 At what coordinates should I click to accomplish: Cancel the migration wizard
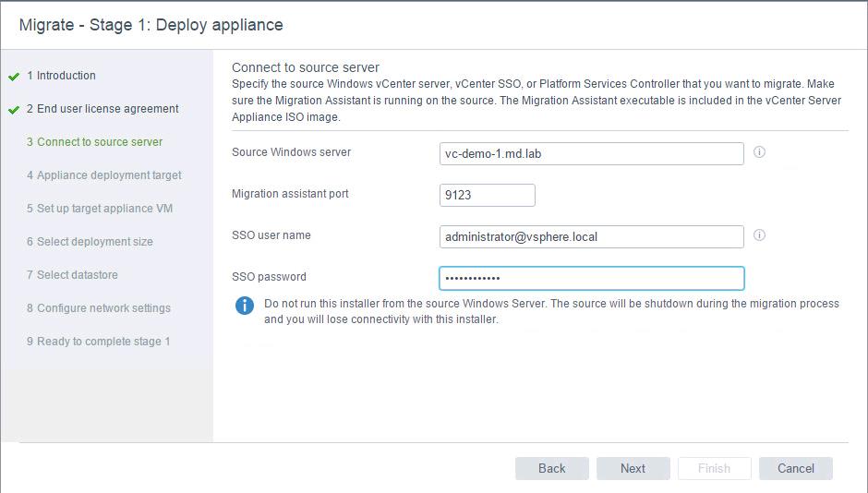[x=795, y=468]
